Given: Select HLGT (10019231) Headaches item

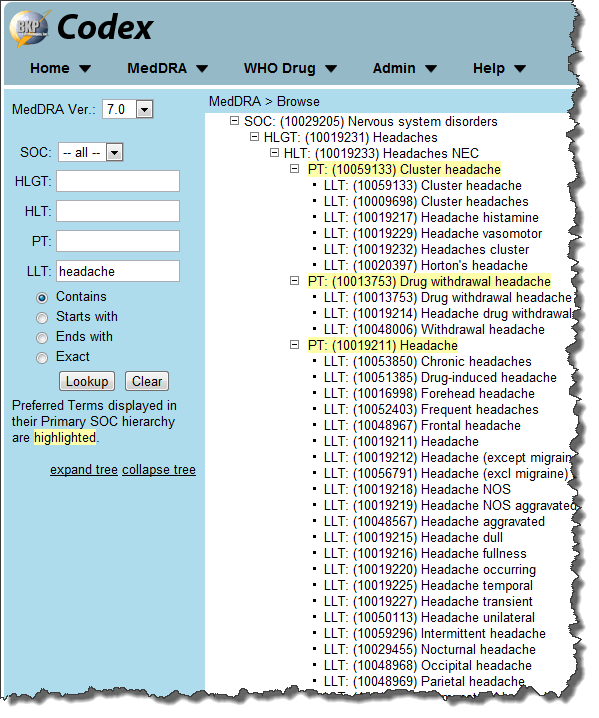Looking at the screenshot, I should pos(350,138).
